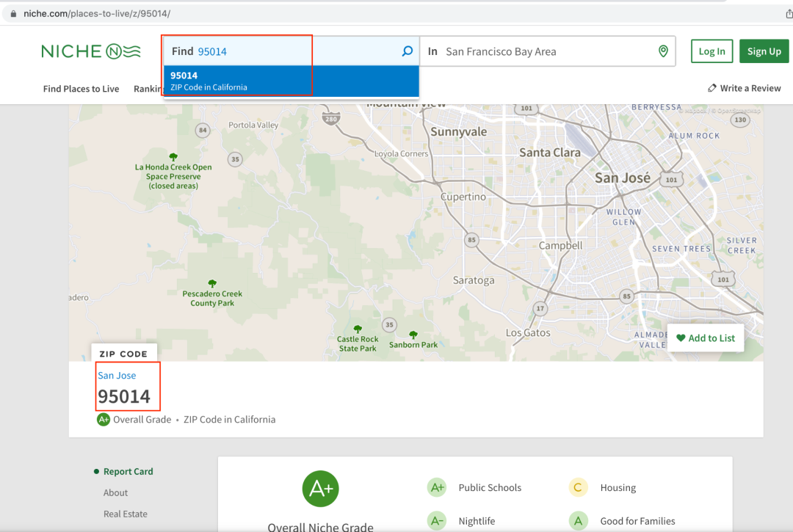The height and width of the screenshot is (532, 793).
Task: Select the 95014 ZIP Code suggestion
Action: [292, 81]
